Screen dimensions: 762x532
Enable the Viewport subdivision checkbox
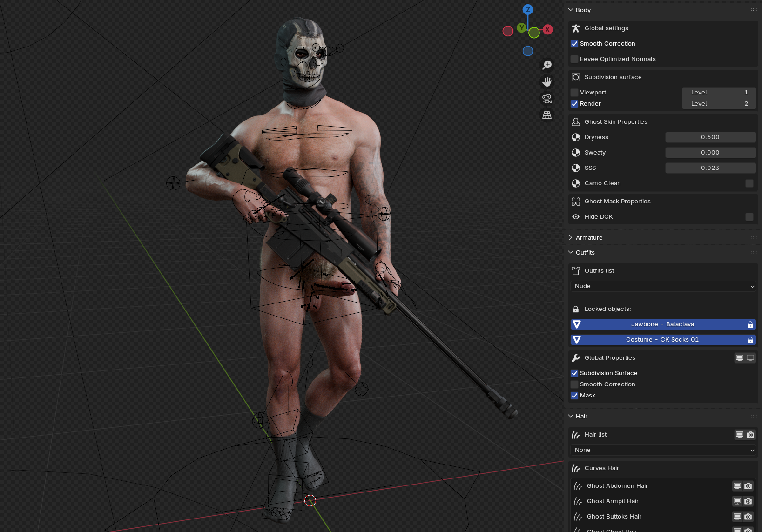[574, 93]
